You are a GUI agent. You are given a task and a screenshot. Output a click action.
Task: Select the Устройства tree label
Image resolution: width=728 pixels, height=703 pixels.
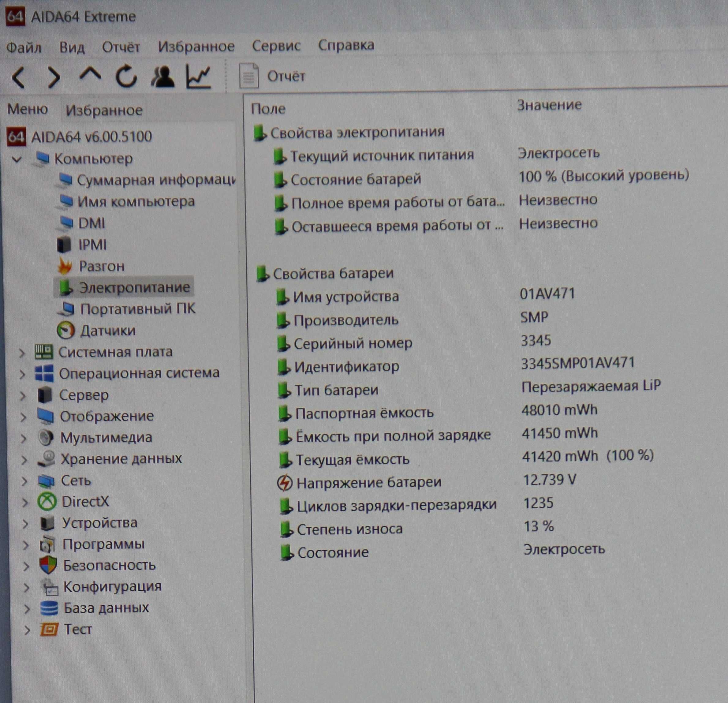pos(99,523)
